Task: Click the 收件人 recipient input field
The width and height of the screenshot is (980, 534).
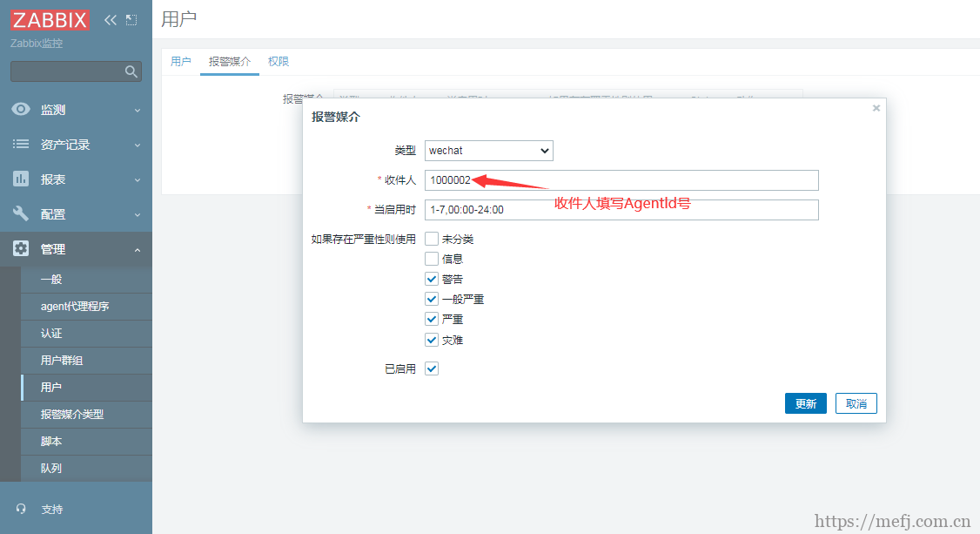Action: click(x=621, y=180)
